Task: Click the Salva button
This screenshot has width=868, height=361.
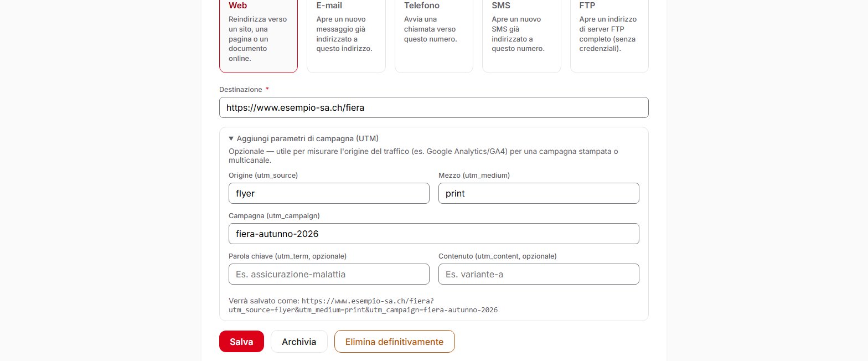Action: pyautogui.click(x=241, y=342)
